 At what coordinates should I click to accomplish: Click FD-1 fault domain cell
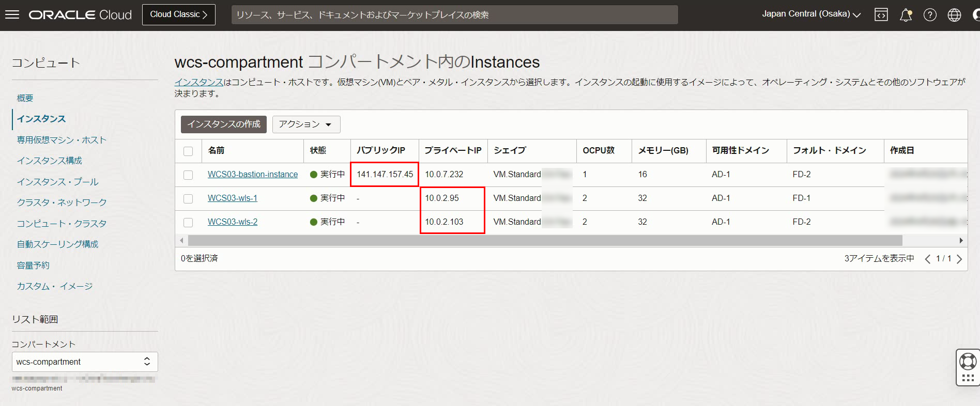(802, 198)
